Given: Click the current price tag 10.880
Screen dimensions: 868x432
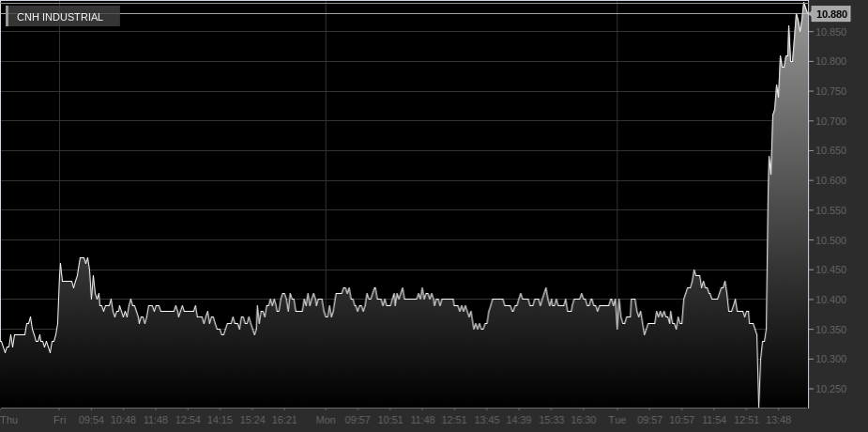Looking at the screenshot, I should 831,14.
